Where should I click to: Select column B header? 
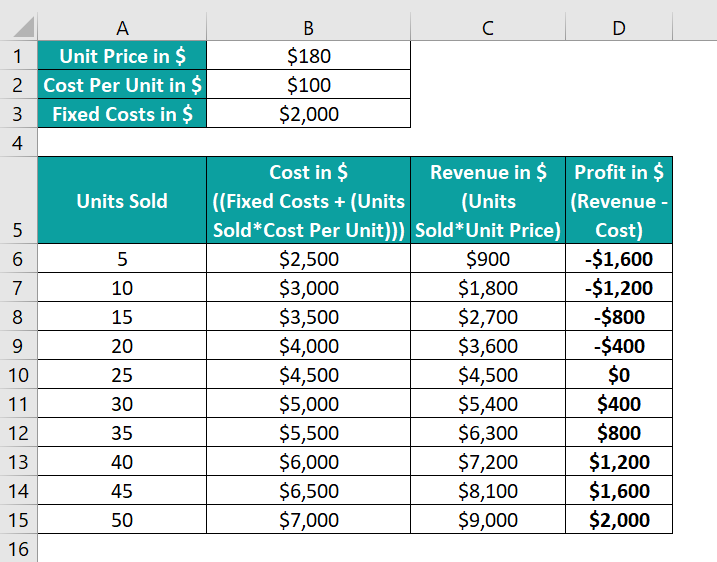pyautogui.click(x=308, y=27)
